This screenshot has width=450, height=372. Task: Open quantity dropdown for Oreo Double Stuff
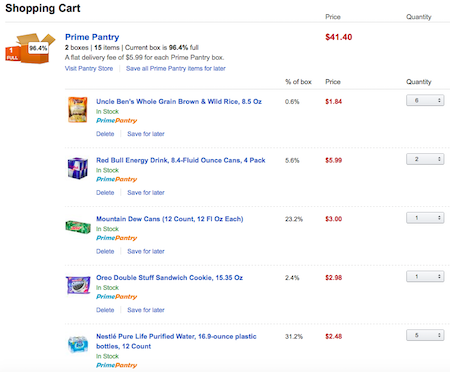point(425,276)
